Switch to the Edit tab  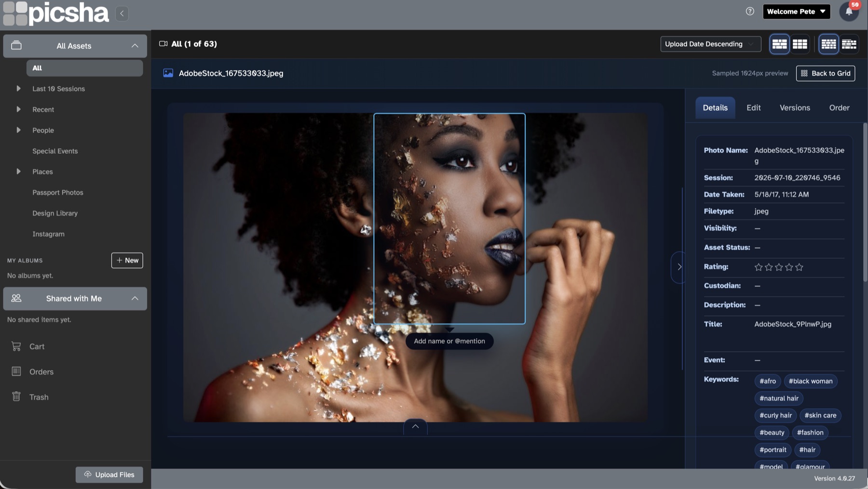coord(754,107)
